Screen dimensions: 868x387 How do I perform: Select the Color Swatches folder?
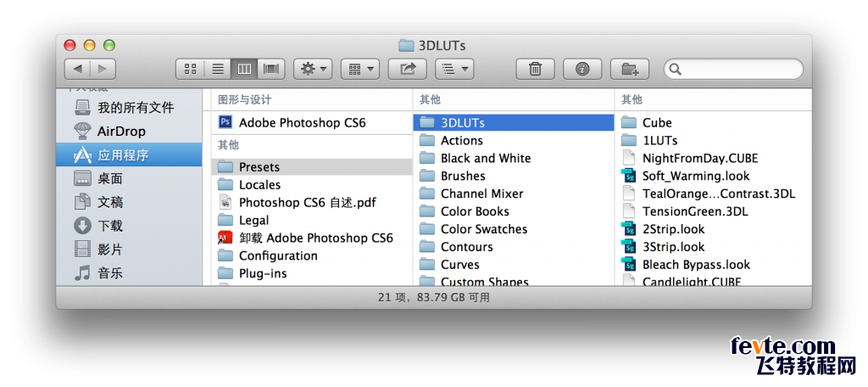pyautogui.click(x=514, y=229)
